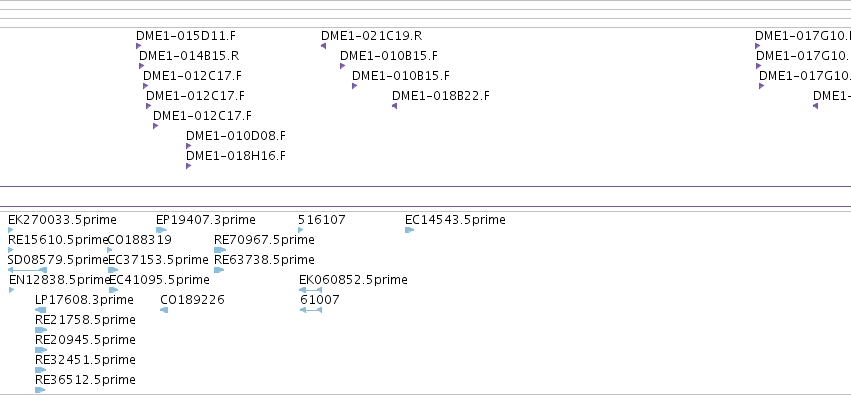851x395 pixels.
Task: Select the EC14543.5prime blue feature glyph
Action: (x=410, y=230)
